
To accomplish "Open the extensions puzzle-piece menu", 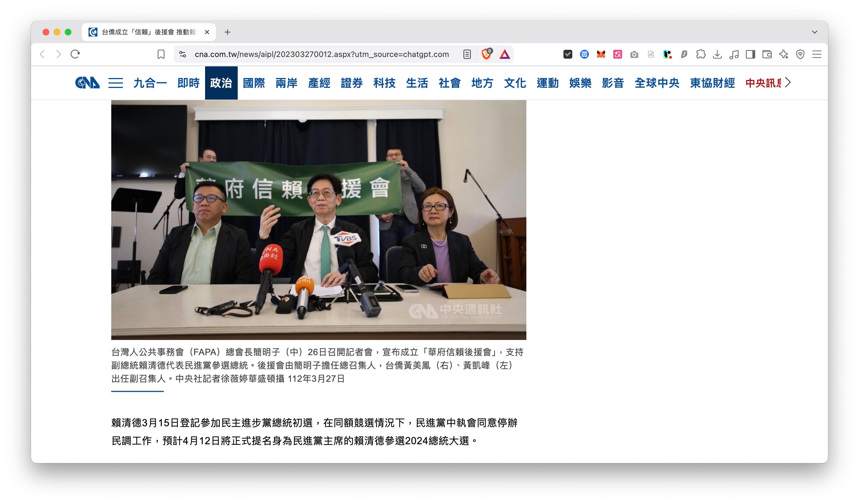I will (x=700, y=54).
